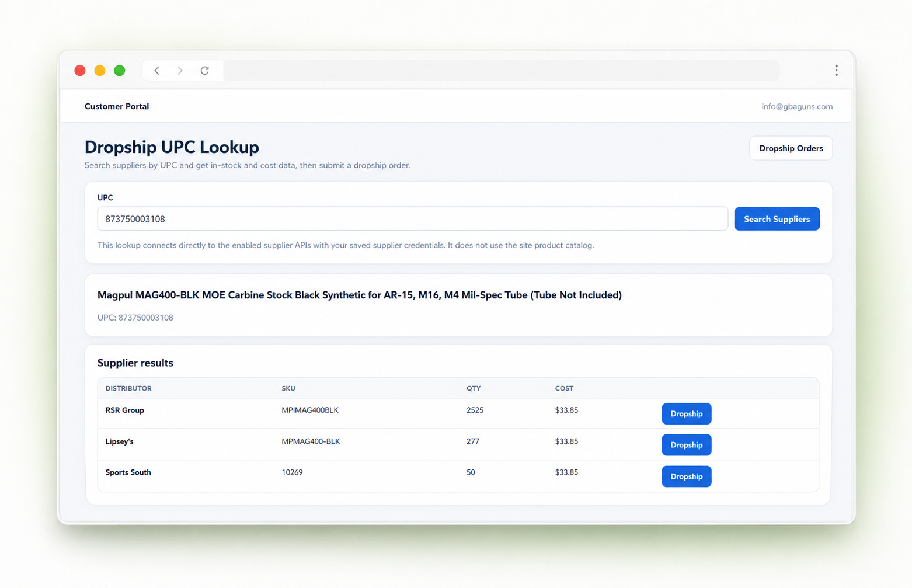Open the Dropship Orders page
This screenshot has width=912, height=588.
coord(791,148)
